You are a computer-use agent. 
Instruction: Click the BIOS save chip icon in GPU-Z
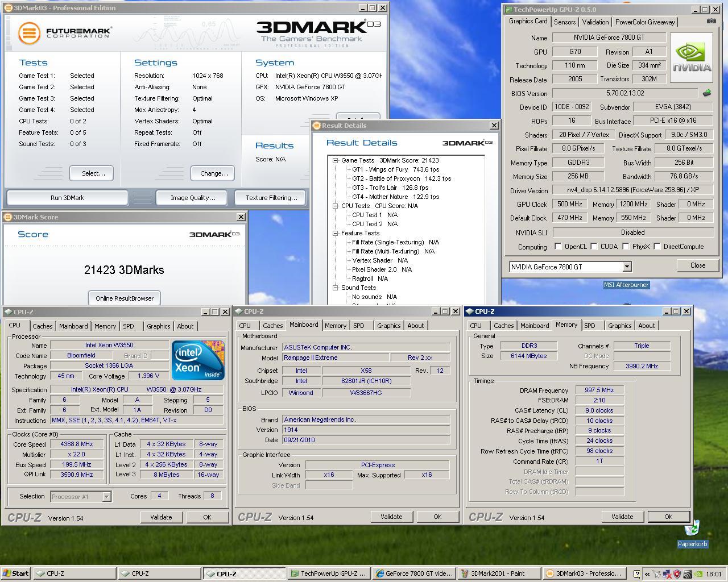[707, 93]
